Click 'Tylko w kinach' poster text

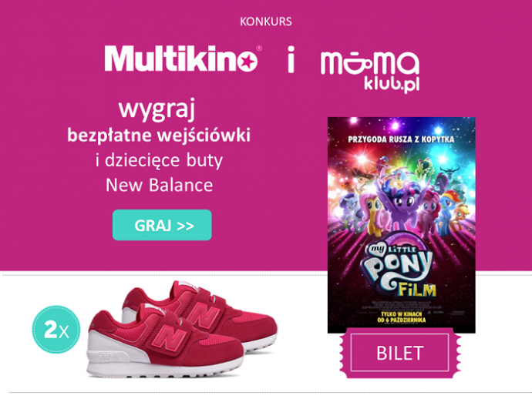coord(402,314)
